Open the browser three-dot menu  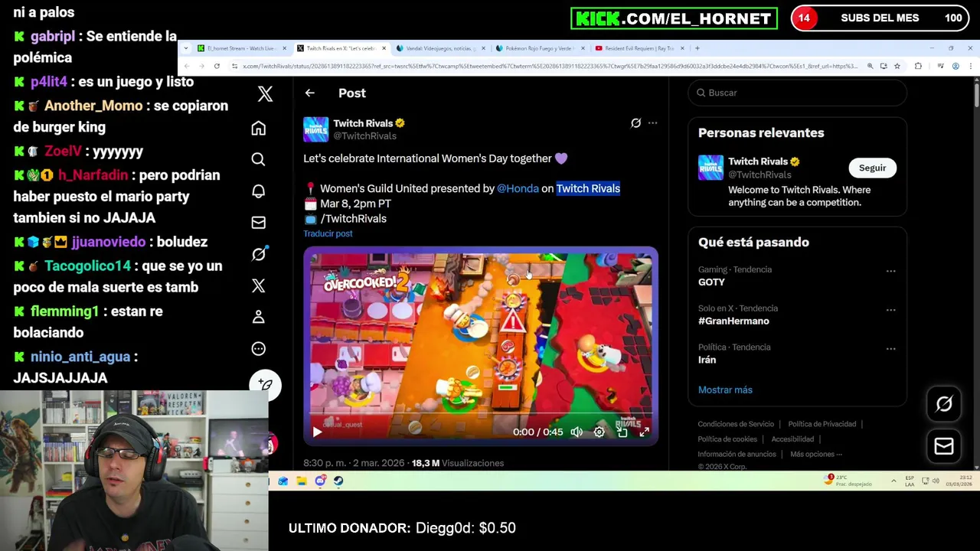(x=971, y=67)
